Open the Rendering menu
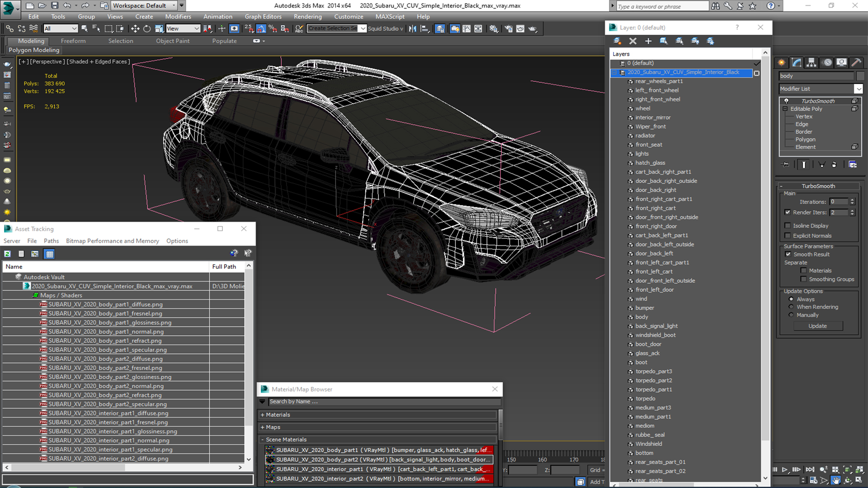 (307, 17)
